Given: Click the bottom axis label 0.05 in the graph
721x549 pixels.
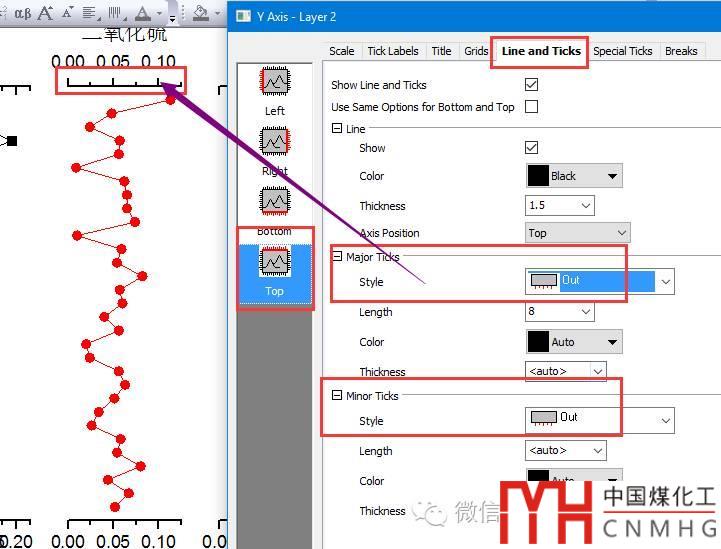Looking at the screenshot, I should point(113,541).
